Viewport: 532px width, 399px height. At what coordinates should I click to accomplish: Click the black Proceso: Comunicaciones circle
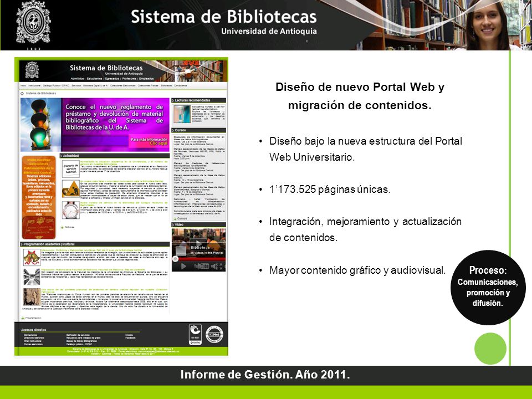pos(488,287)
